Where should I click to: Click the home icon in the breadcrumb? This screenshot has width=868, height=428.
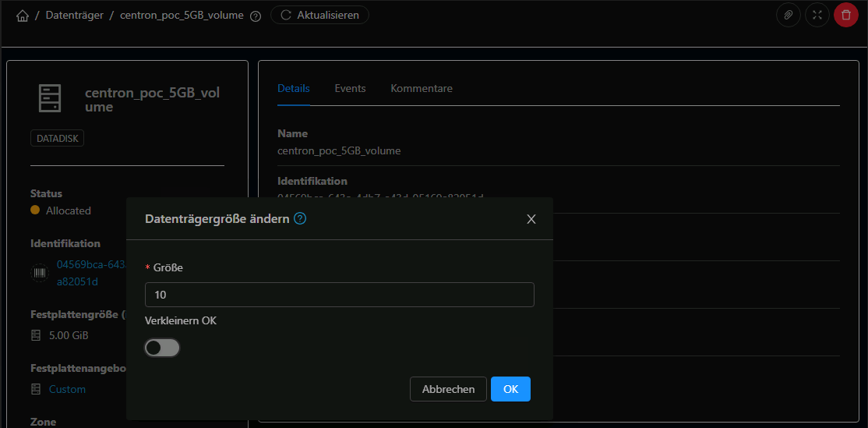[22, 16]
